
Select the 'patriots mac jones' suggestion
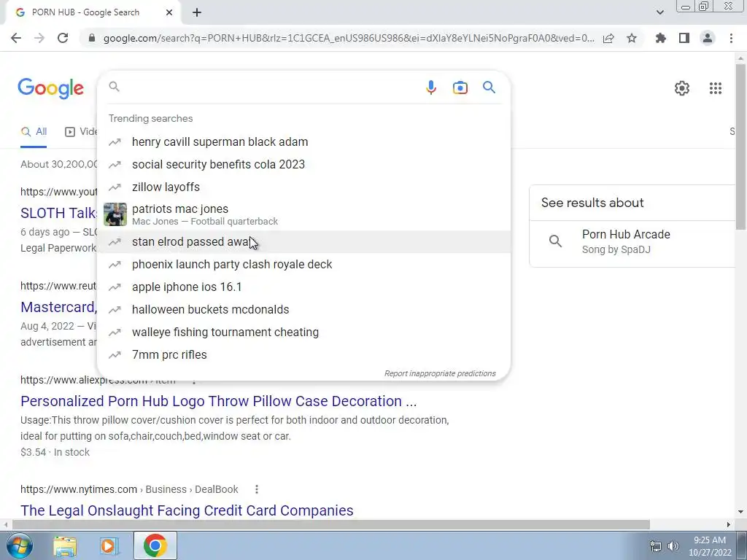click(303, 214)
